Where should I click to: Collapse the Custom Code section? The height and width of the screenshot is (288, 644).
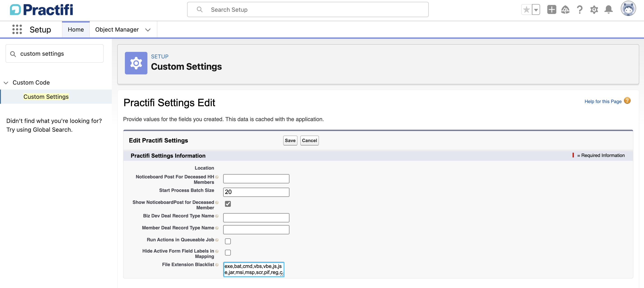pos(6,83)
